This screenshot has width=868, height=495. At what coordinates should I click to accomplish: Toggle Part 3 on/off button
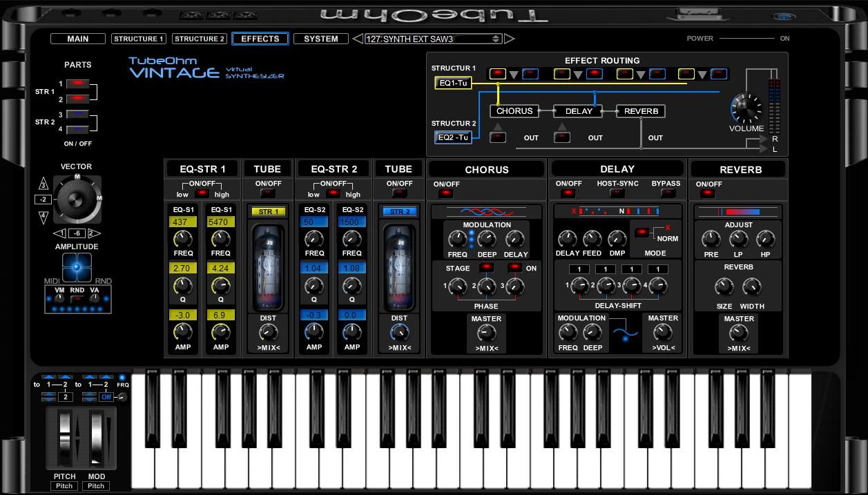79,115
